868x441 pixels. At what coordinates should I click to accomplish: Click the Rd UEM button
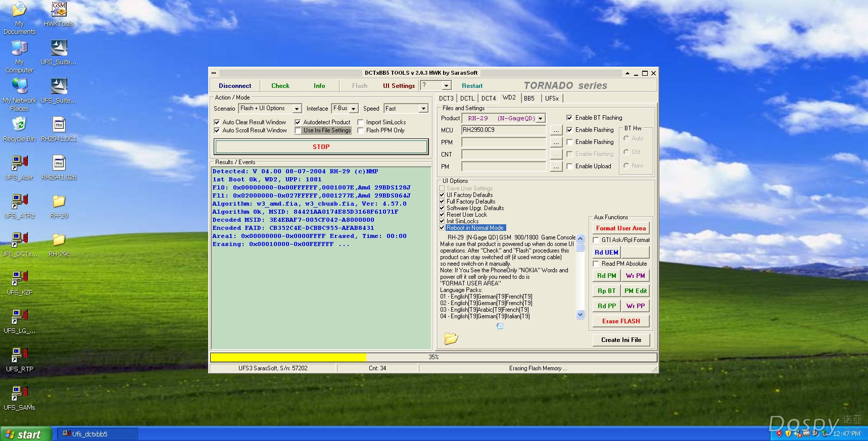pos(606,253)
